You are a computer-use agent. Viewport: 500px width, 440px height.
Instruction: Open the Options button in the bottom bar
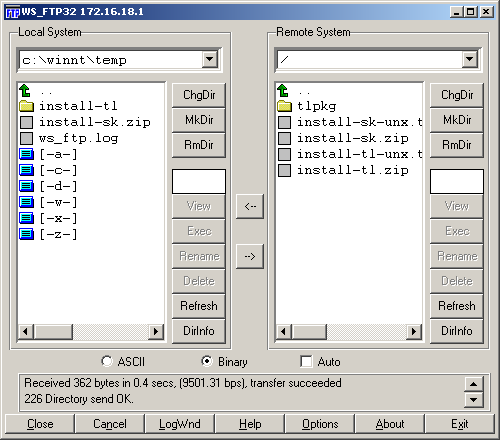[320, 424]
